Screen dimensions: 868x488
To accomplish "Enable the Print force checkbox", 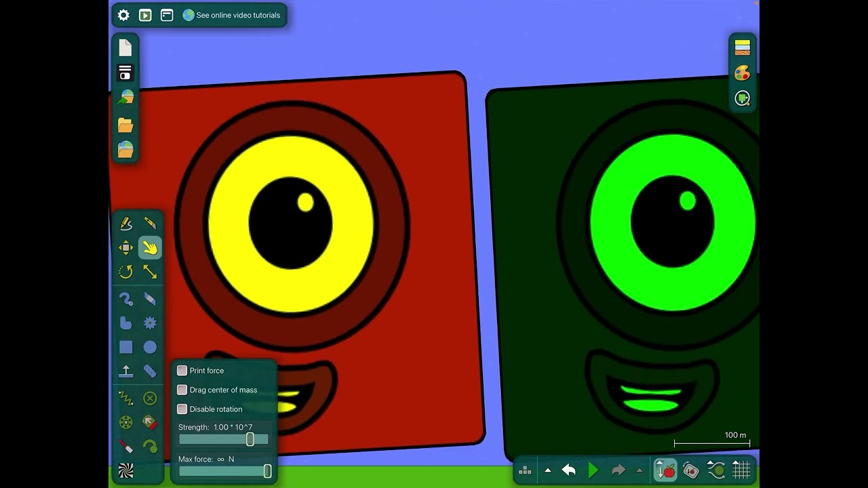I will (182, 371).
